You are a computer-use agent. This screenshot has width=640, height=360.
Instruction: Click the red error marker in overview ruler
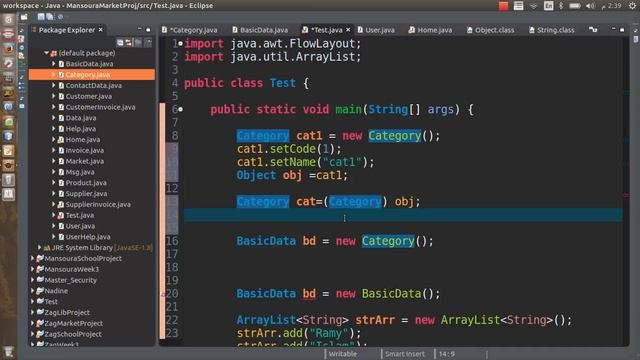[626, 196]
